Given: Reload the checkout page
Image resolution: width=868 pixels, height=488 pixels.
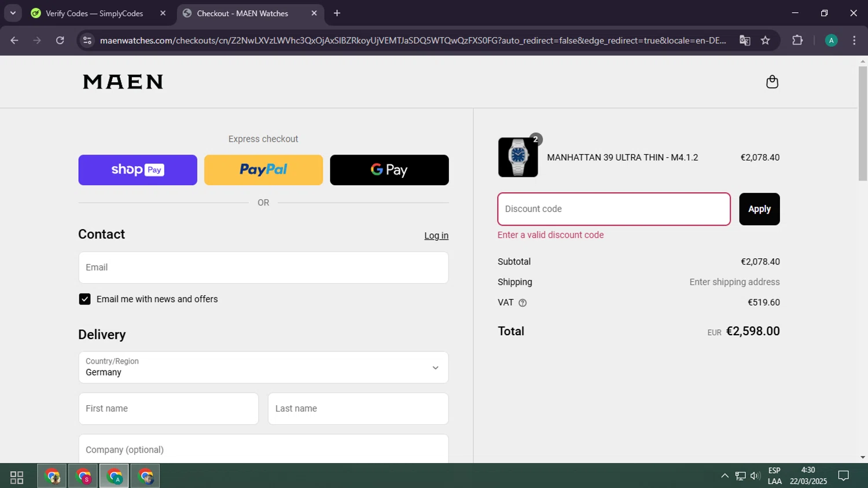Looking at the screenshot, I should point(60,41).
